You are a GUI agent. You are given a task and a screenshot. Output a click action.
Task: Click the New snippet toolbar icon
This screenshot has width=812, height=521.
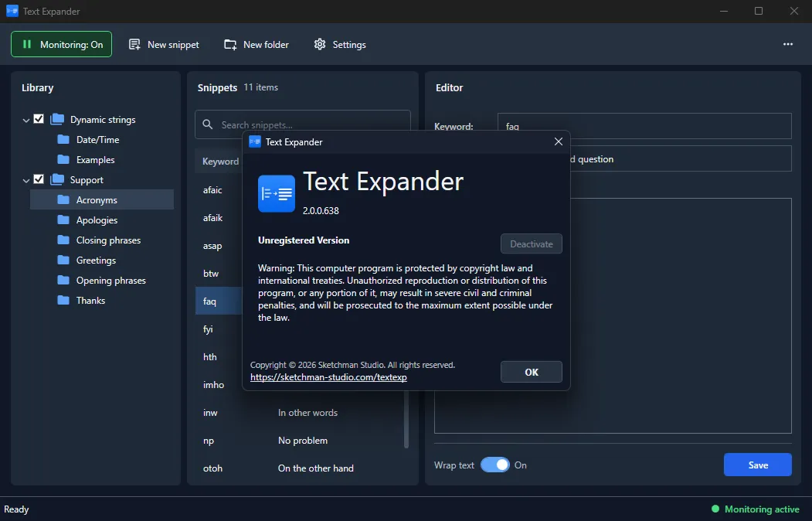134,45
